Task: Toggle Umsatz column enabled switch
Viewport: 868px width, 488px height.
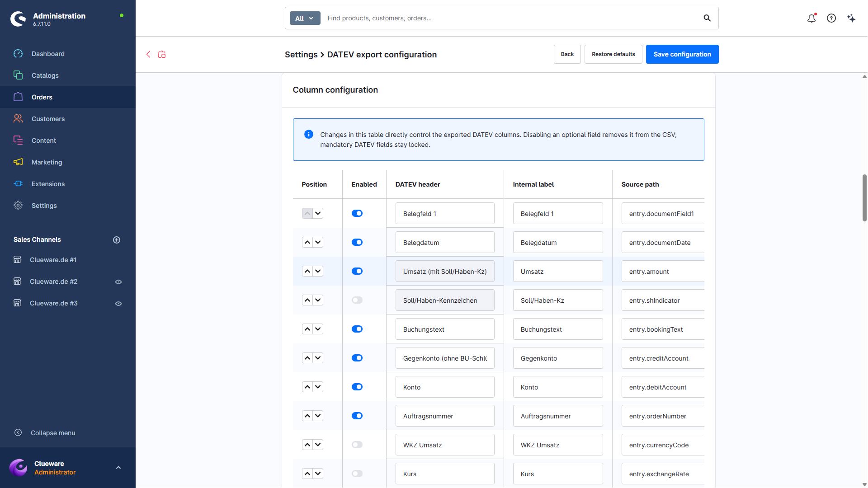Action: pos(357,271)
